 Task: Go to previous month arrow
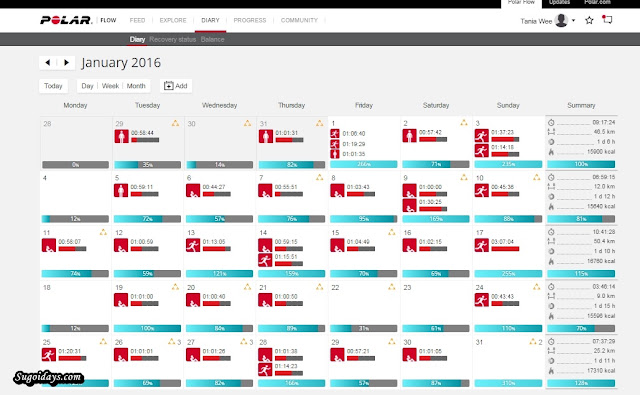pyautogui.click(x=48, y=62)
